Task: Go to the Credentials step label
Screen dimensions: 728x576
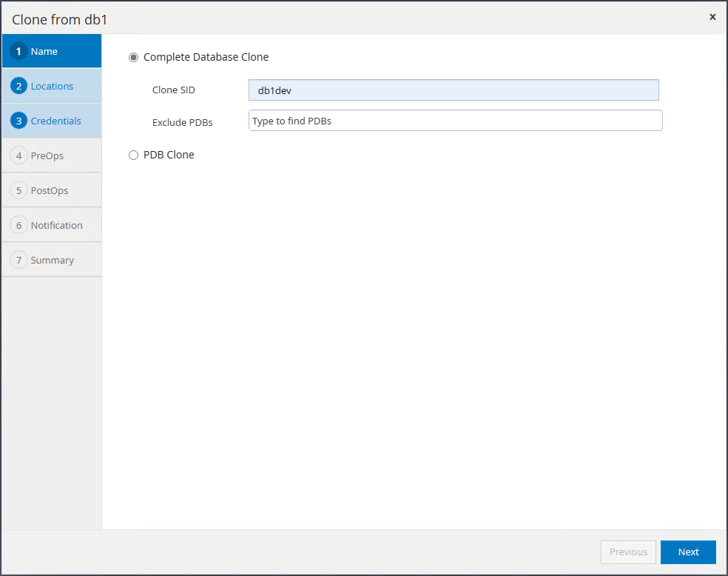Action: point(55,121)
